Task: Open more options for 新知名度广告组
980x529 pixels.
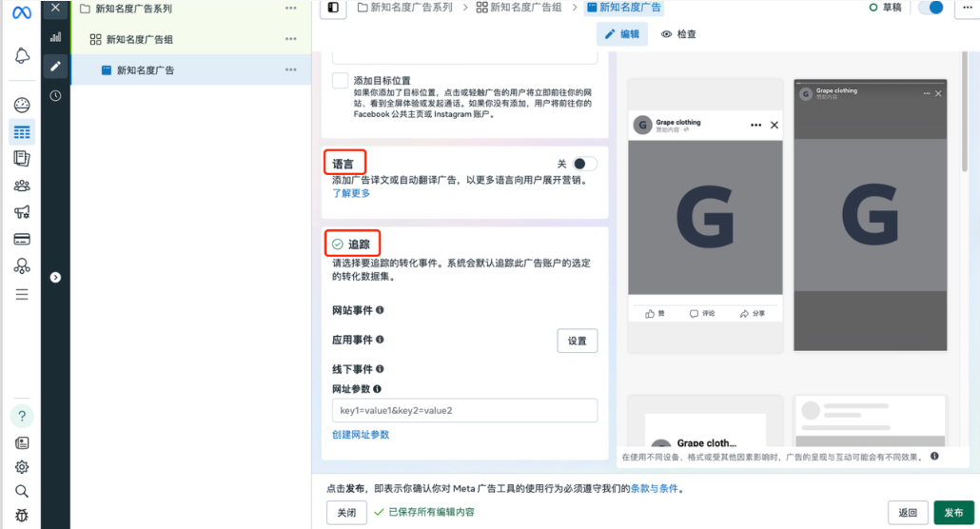Action: (x=291, y=39)
